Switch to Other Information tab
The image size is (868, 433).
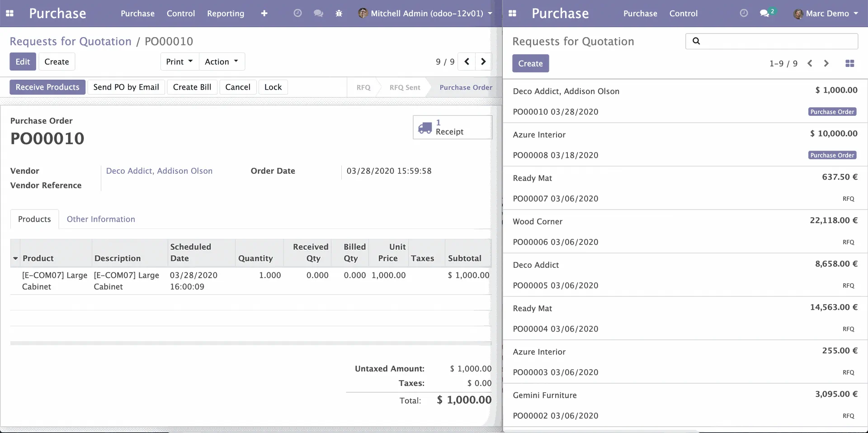pos(101,219)
